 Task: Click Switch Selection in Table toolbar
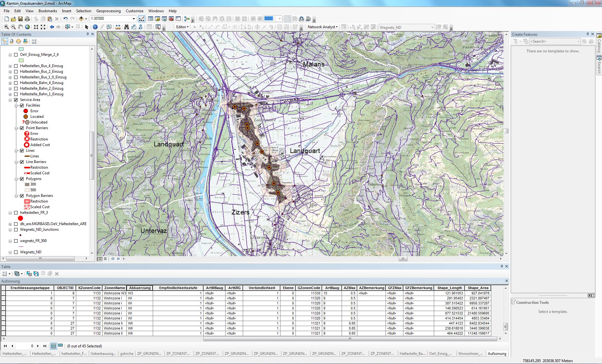(x=36, y=274)
